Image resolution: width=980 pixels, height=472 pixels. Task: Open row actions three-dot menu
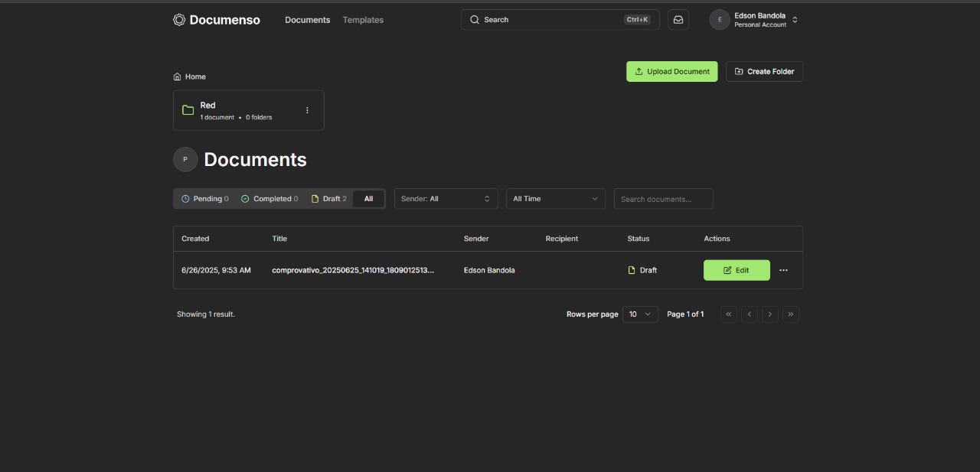783,270
